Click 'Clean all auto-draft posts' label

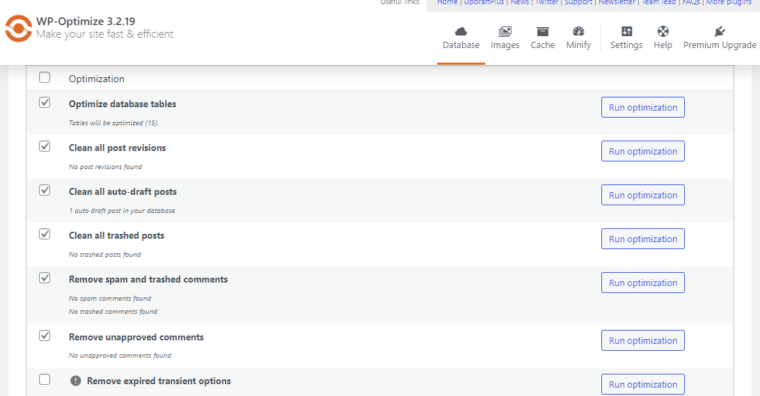(123, 191)
